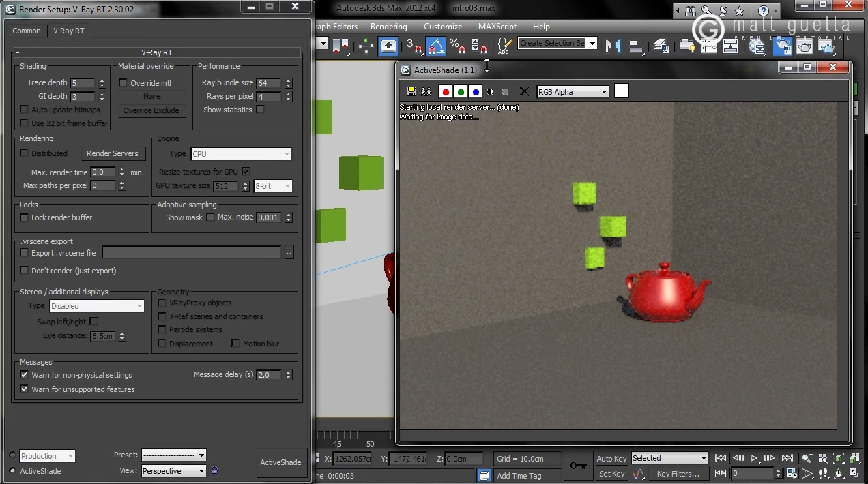Open the Help menu
The width and height of the screenshot is (868, 484).
pos(541,27)
